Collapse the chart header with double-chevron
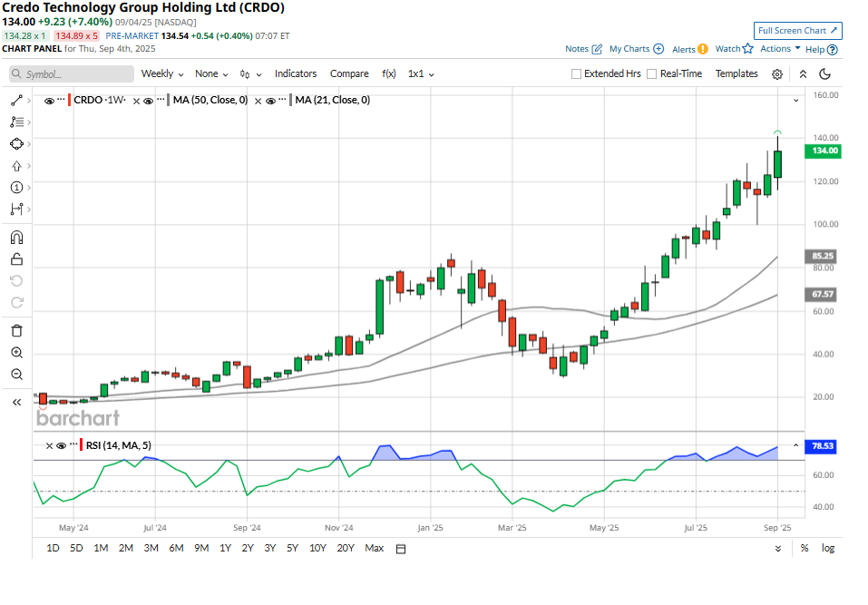The width and height of the screenshot is (868, 605). [803, 74]
